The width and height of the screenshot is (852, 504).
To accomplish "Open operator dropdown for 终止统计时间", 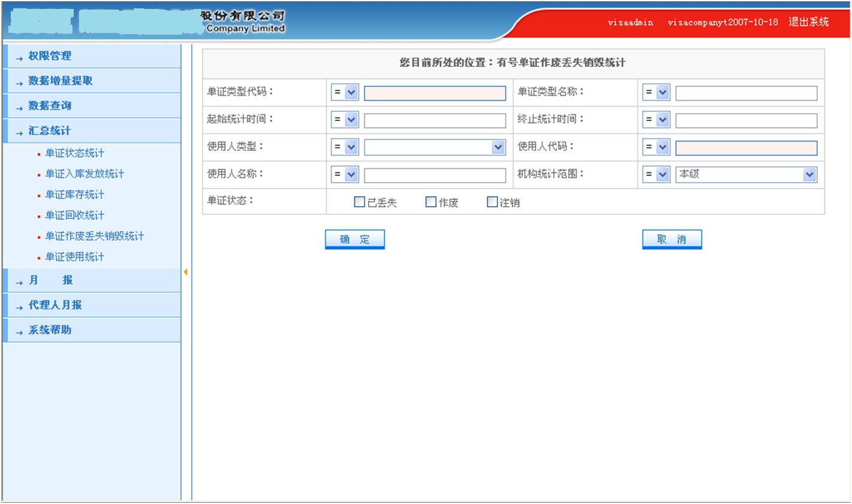I will click(656, 120).
